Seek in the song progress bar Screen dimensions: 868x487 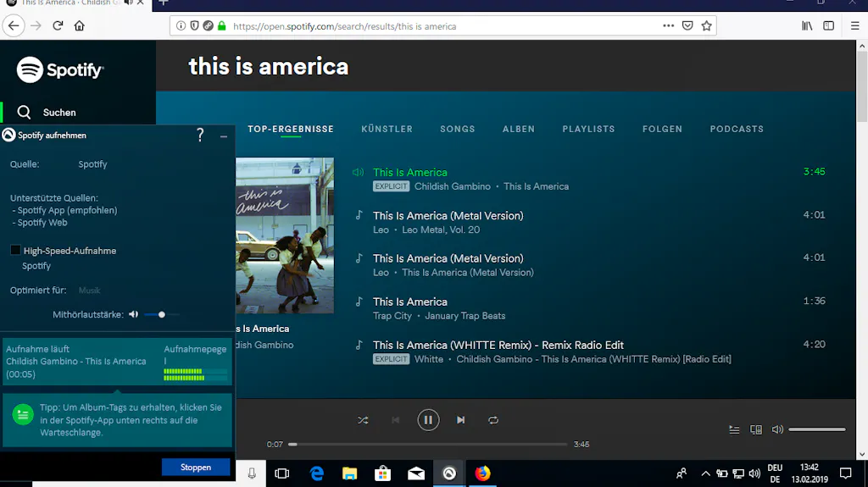tap(428, 444)
